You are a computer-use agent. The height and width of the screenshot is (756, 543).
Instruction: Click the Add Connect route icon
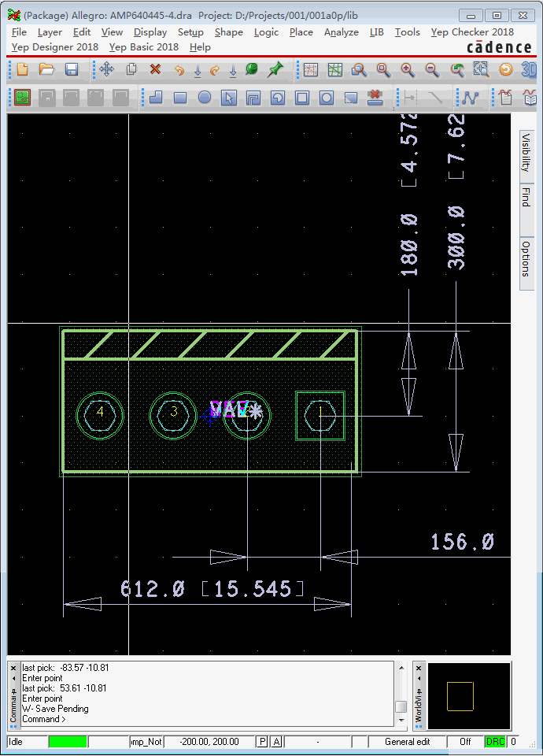470,98
